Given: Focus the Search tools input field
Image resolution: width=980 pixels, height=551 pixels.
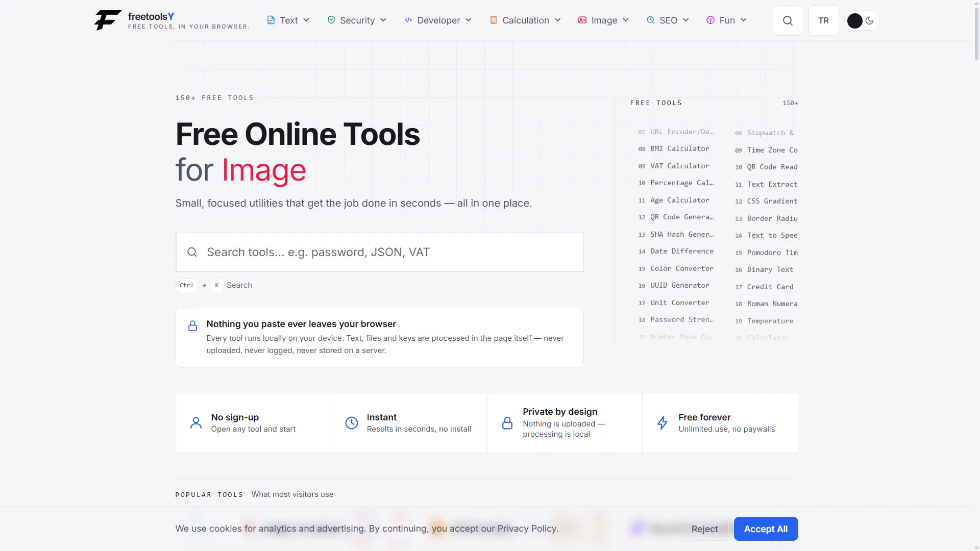Looking at the screenshot, I should (x=380, y=252).
